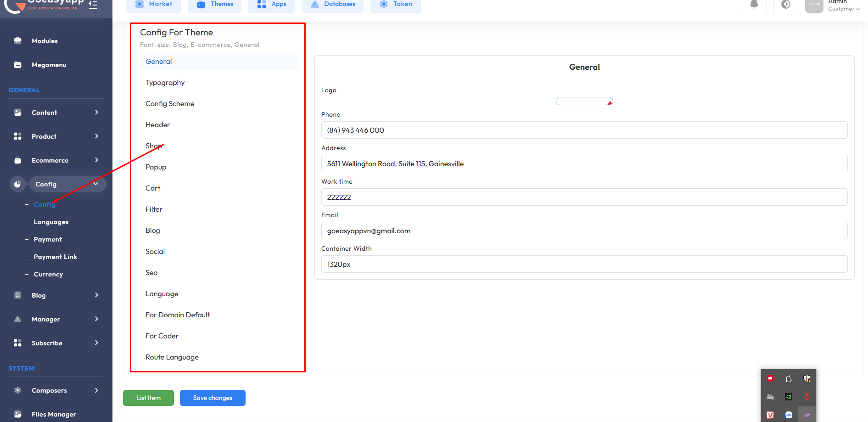
Task: Collapse the sidebar with the menu toggle icon
Action: pyautogui.click(x=93, y=5)
